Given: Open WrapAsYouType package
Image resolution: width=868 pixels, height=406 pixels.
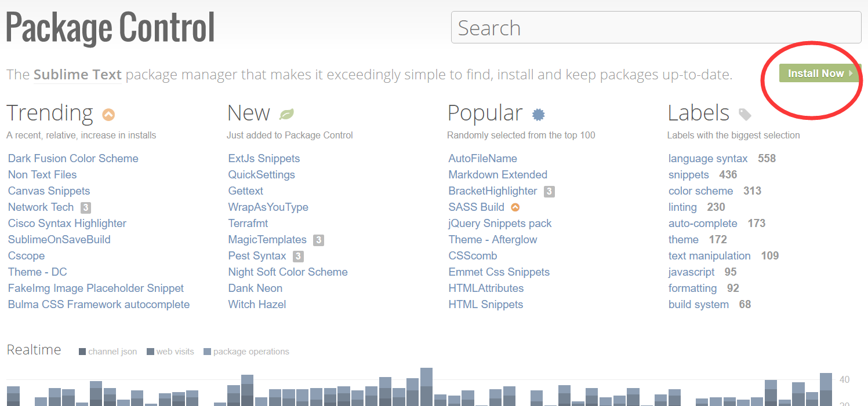Looking at the screenshot, I should point(268,207).
